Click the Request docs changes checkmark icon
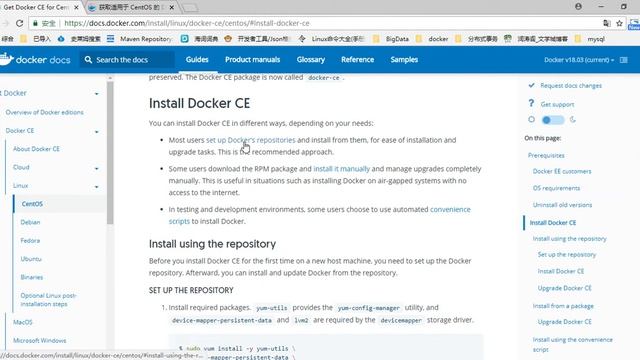The width and height of the screenshot is (640, 360). point(531,85)
